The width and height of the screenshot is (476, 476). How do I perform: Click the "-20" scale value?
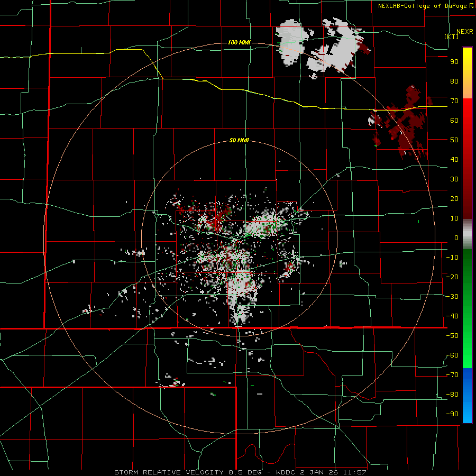(452, 277)
